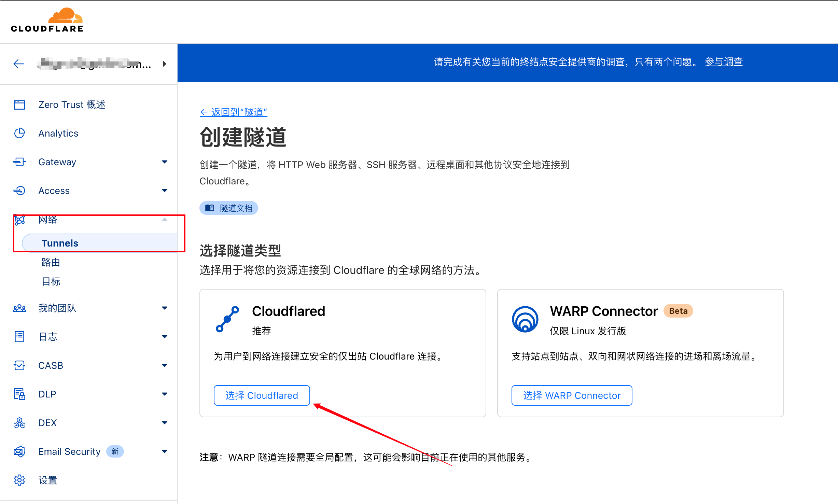Screen dimensions: 838x504
Task: Click the Email Security envelope icon
Action: click(19, 451)
